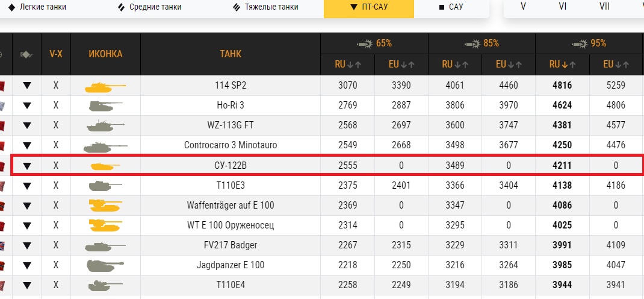Click the ТАНК column header
This screenshot has width=644, height=299.
(231, 54)
